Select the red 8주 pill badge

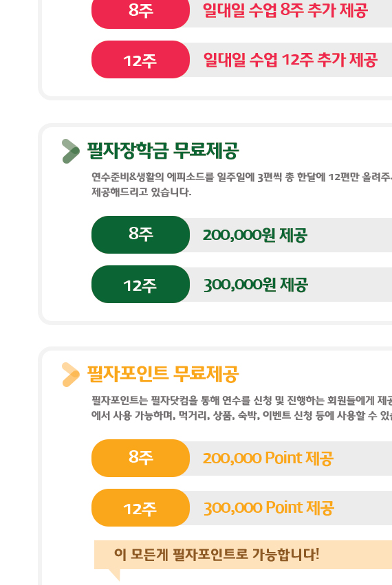pyautogui.click(x=140, y=10)
